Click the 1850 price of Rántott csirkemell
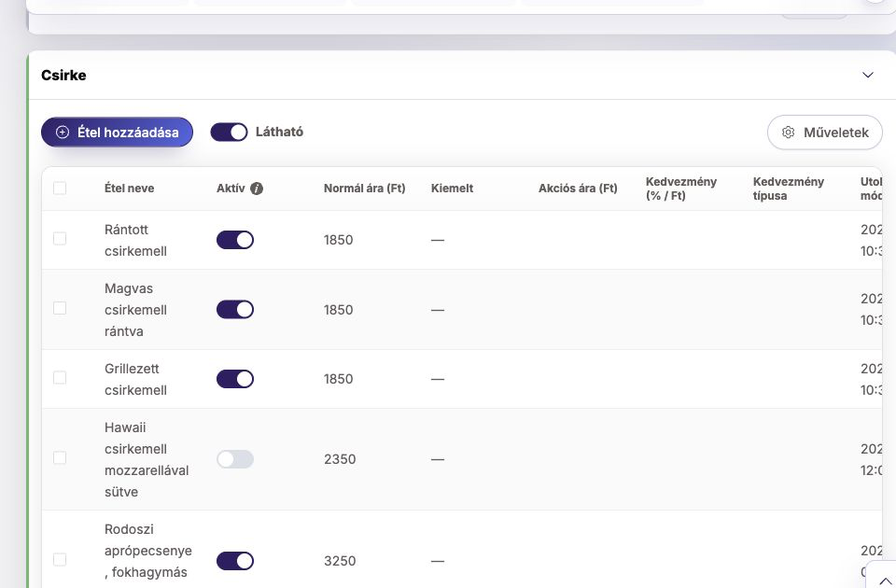This screenshot has width=896, height=588. pos(338,240)
